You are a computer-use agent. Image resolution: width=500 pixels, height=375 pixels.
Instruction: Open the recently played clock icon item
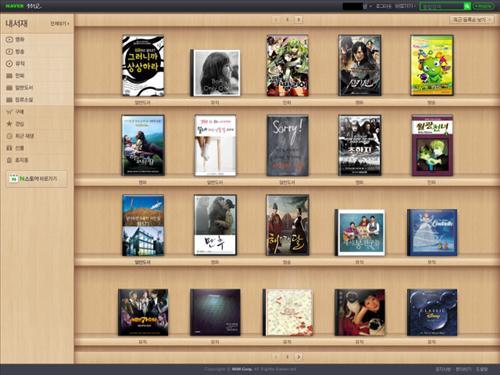[9, 136]
